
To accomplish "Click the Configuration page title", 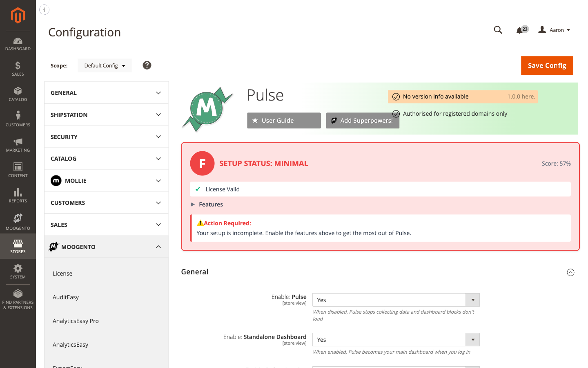I will coord(85,32).
